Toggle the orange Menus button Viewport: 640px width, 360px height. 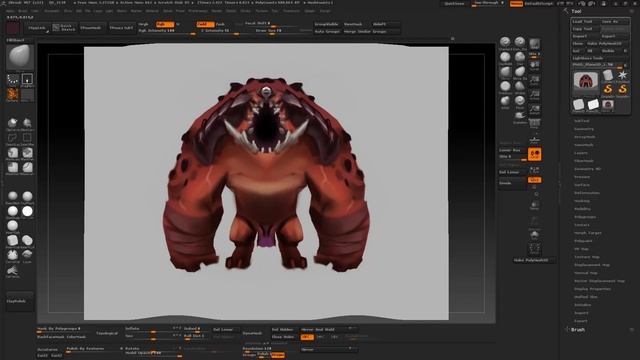[x=516, y=4]
